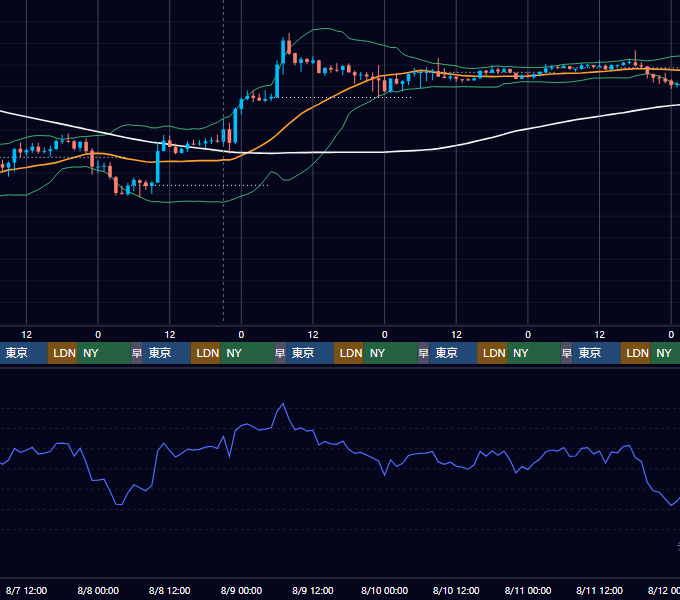This screenshot has width=680, height=600.
Task: Select the 早 early session block on 8/10
Action: tap(423, 353)
